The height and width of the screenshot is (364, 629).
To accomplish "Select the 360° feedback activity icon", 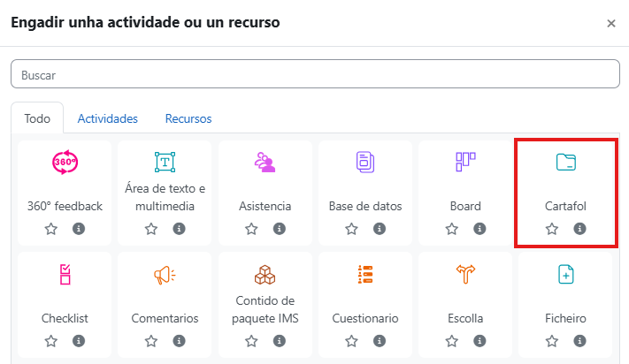I will click(x=65, y=163).
